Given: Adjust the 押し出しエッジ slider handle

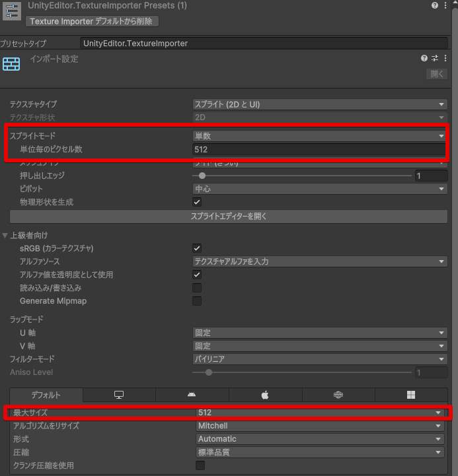Looking at the screenshot, I should coord(202,176).
